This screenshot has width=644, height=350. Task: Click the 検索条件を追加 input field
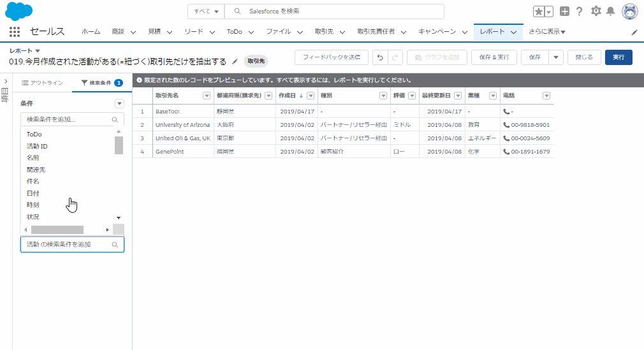tap(72, 120)
